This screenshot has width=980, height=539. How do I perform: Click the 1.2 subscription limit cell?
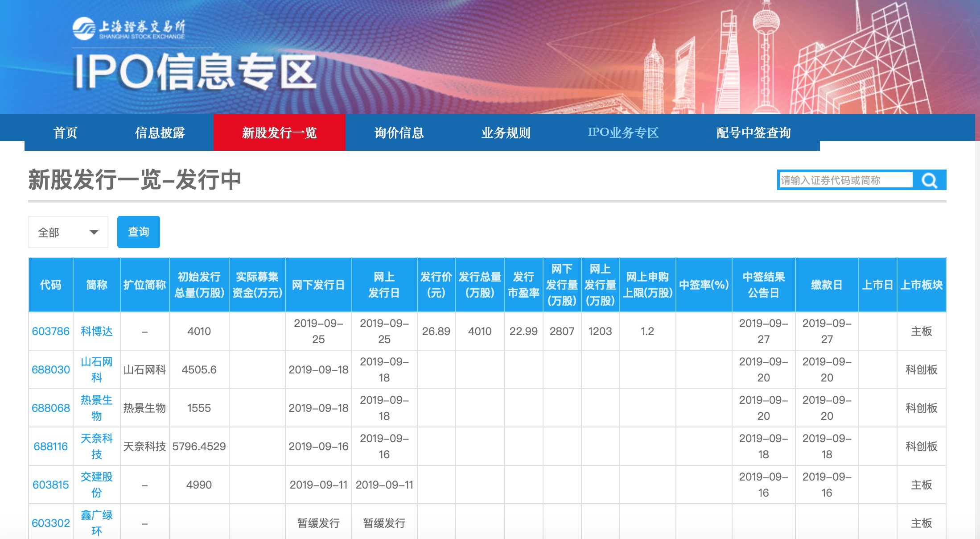pyautogui.click(x=647, y=331)
